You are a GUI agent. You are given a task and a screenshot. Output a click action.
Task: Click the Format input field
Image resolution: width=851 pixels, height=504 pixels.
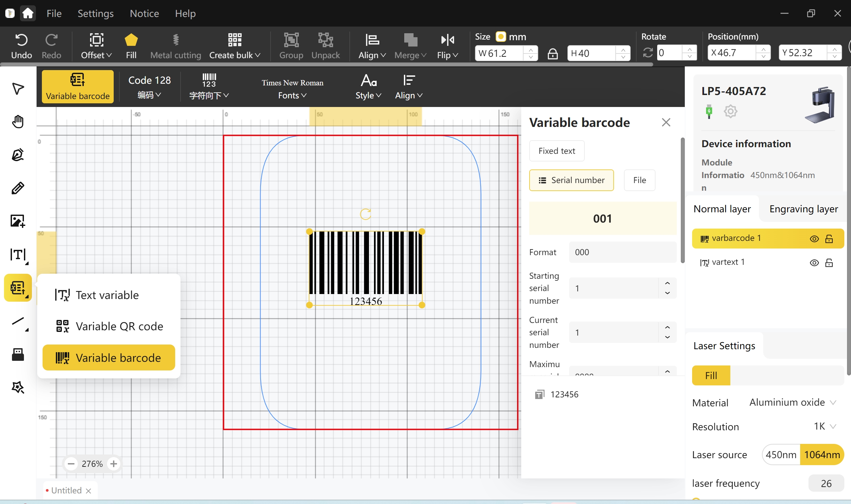(622, 252)
